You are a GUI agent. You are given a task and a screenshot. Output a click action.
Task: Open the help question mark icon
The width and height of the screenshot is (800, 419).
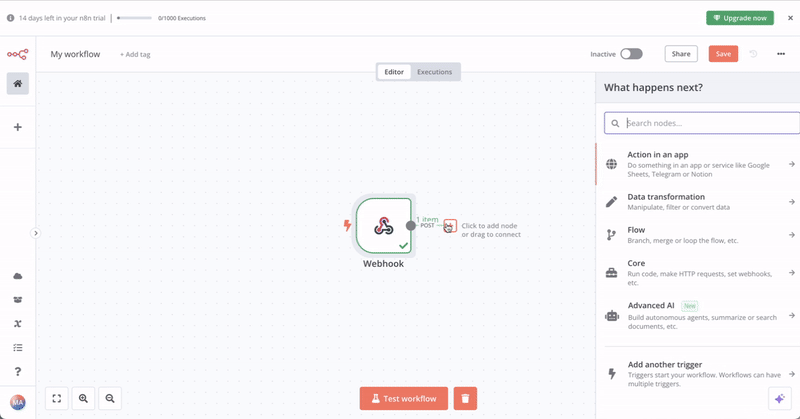[x=17, y=372]
